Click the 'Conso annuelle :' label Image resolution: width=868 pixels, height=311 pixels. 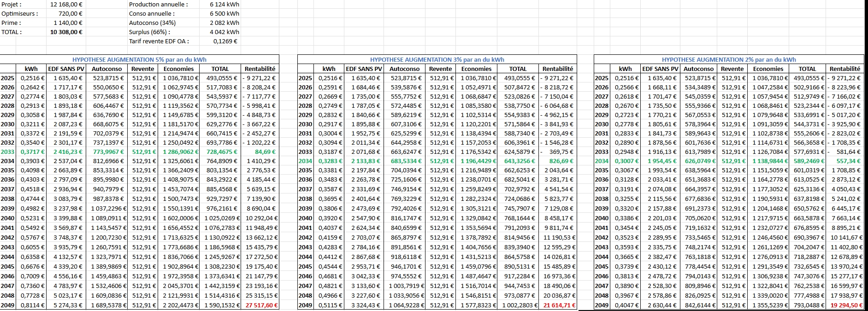point(152,13)
